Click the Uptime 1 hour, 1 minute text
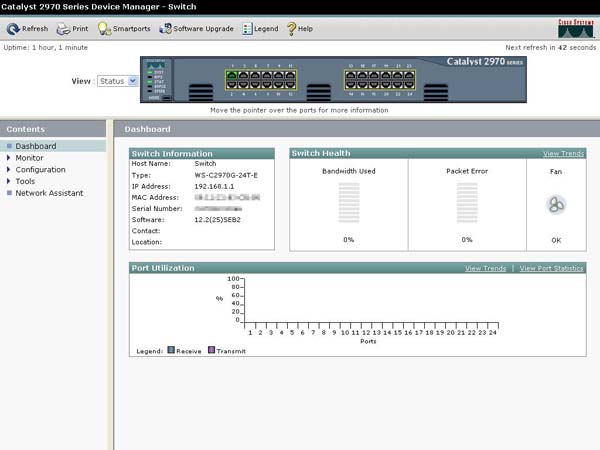The height and width of the screenshot is (450, 600). (46, 47)
